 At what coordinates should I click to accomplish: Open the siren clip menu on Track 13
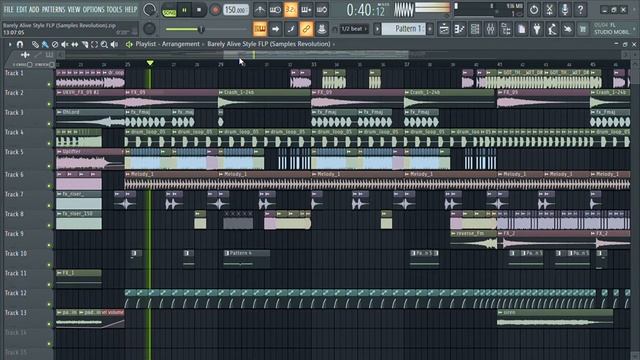(x=500, y=313)
